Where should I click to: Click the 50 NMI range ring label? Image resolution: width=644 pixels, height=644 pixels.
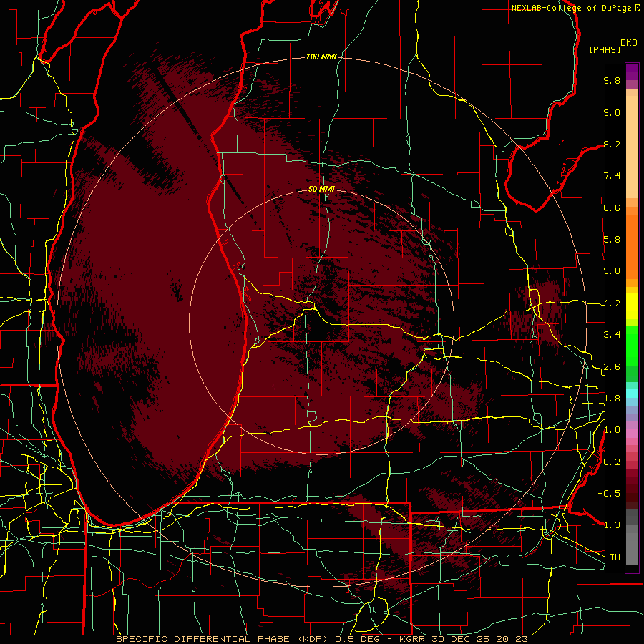tap(321, 190)
